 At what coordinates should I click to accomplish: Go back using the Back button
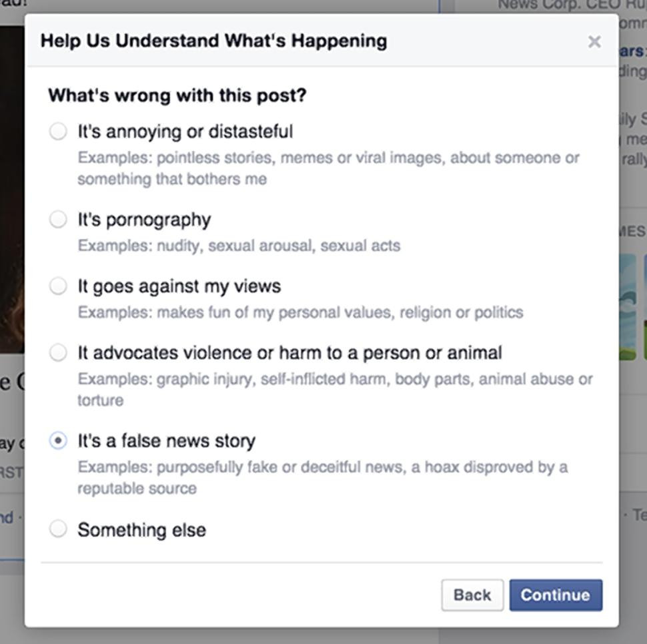472,593
